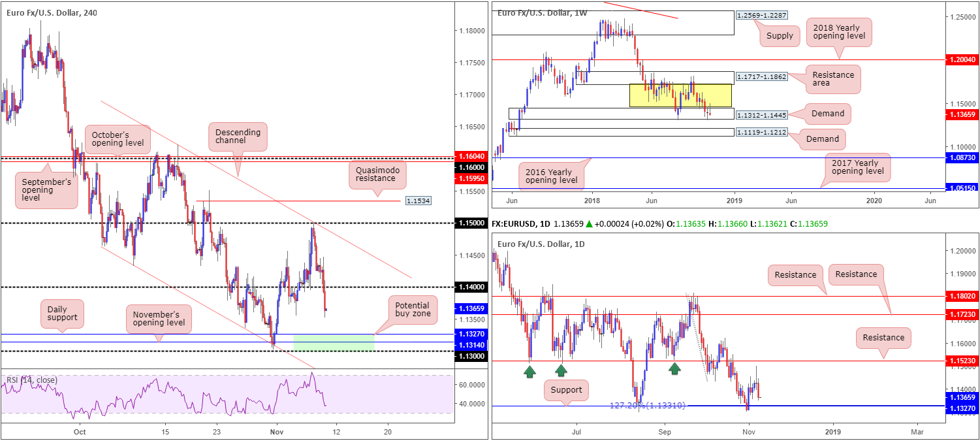Select the Resistance callout pointing to 1.17230

point(856,274)
